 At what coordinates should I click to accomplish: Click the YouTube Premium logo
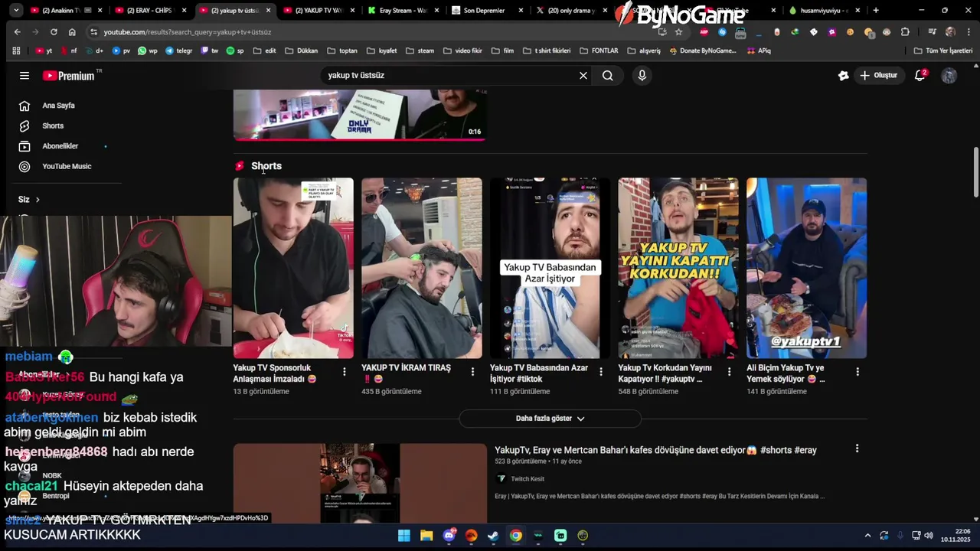tap(69, 76)
